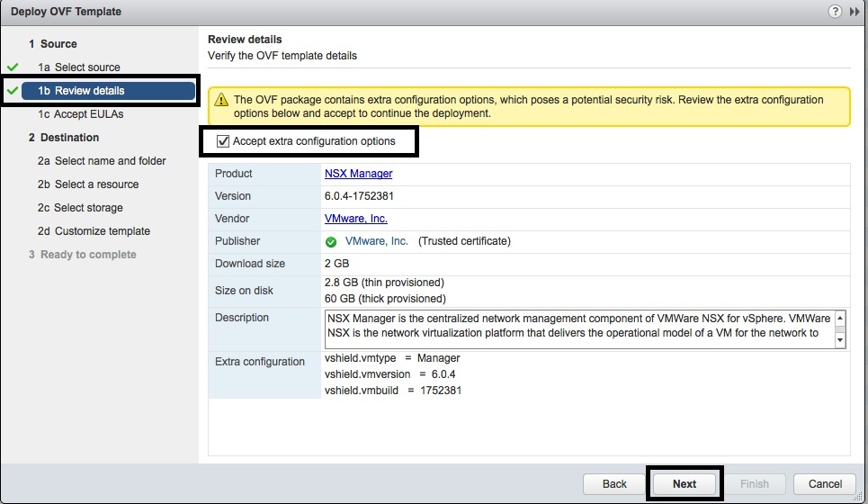The width and height of the screenshot is (868, 504).
Task: Click the help question mark icon
Action: tap(836, 12)
